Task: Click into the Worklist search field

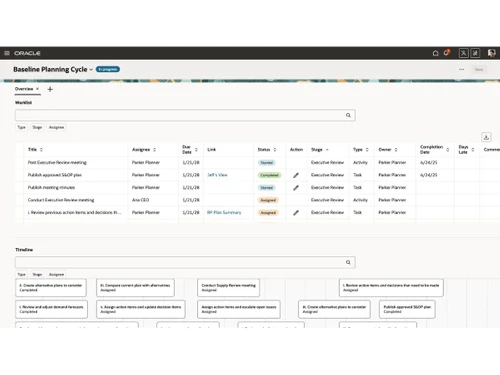Action: [x=185, y=115]
